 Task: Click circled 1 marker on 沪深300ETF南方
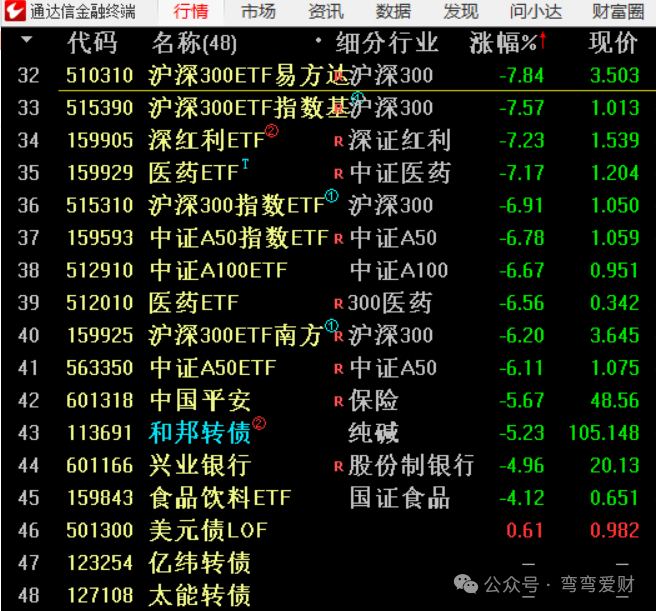332,326
